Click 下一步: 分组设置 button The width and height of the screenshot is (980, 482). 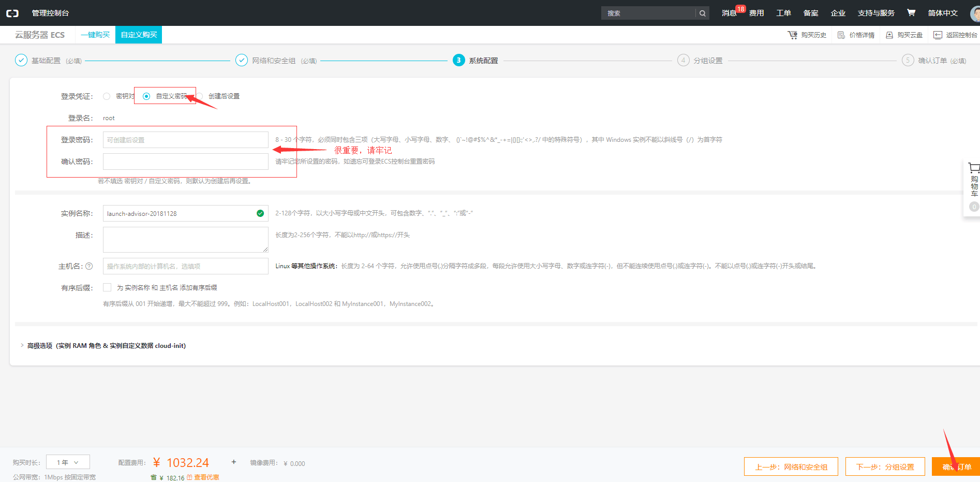point(885,466)
